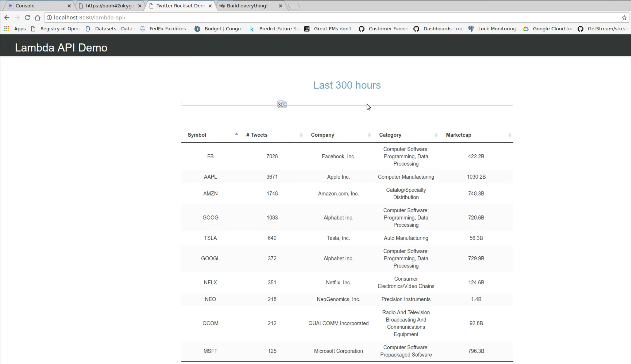Viewport: 631px width, 364px height.
Task: Bookmark page using the star icon
Action: 624,18
